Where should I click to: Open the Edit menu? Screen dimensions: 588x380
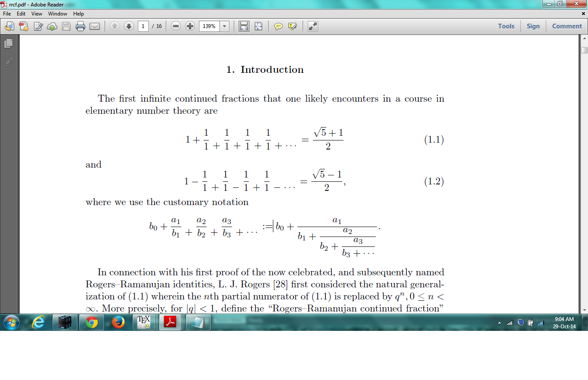coord(20,13)
